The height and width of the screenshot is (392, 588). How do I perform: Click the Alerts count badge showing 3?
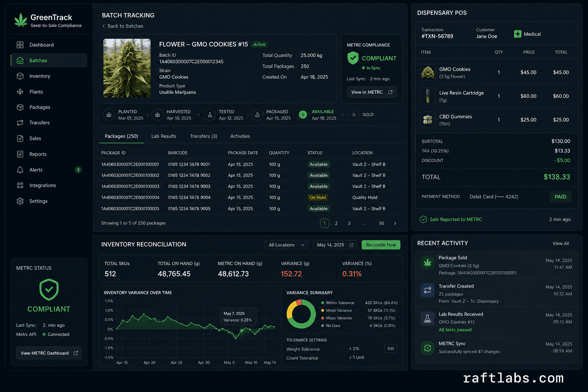click(78, 170)
